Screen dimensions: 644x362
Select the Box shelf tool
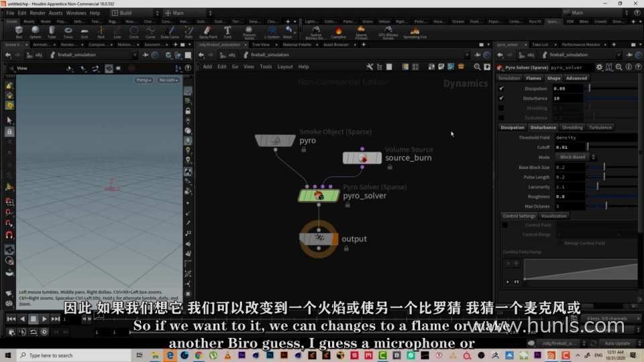(x=19, y=32)
